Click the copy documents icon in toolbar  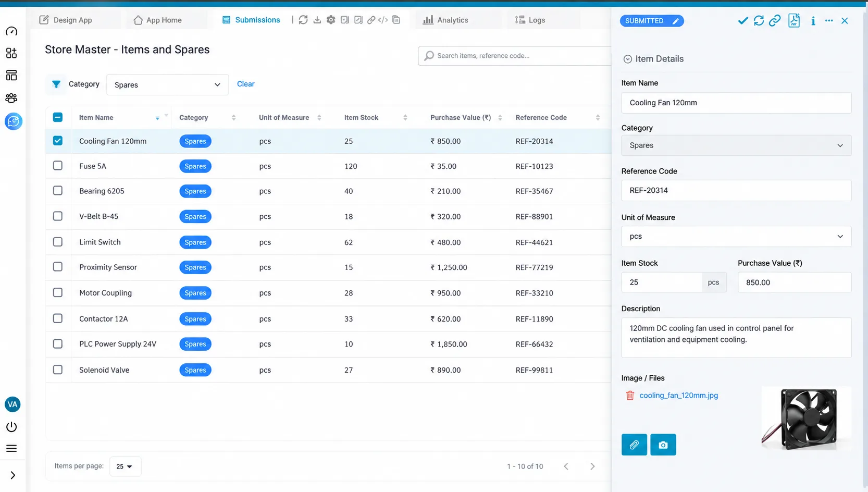(x=396, y=20)
